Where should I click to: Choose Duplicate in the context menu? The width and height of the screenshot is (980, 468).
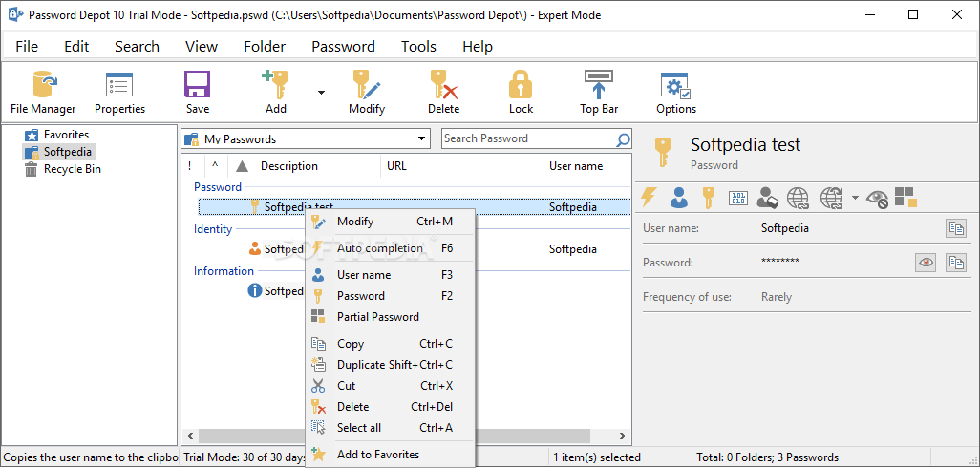pos(390,365)
